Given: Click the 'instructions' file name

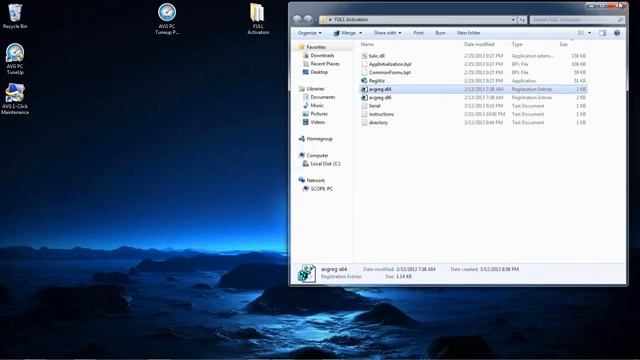Looking at the screenshot, I should click(381, 114).
